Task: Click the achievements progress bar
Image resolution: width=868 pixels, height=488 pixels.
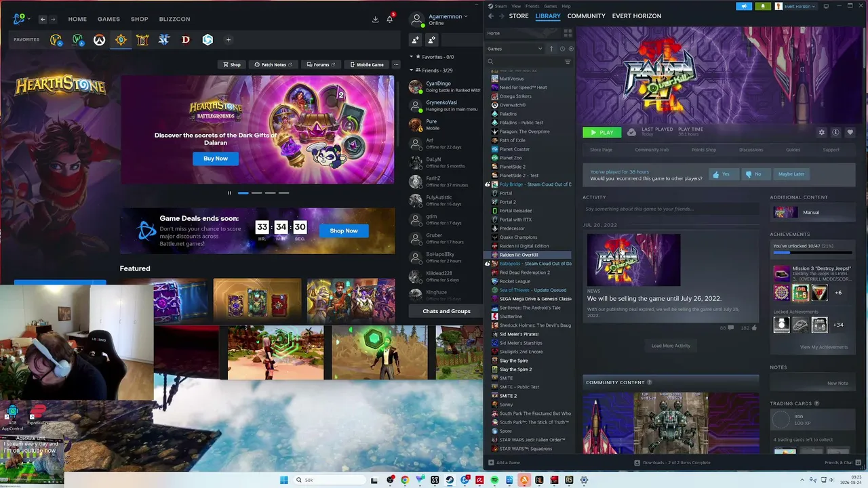Action: click(812, 253)
